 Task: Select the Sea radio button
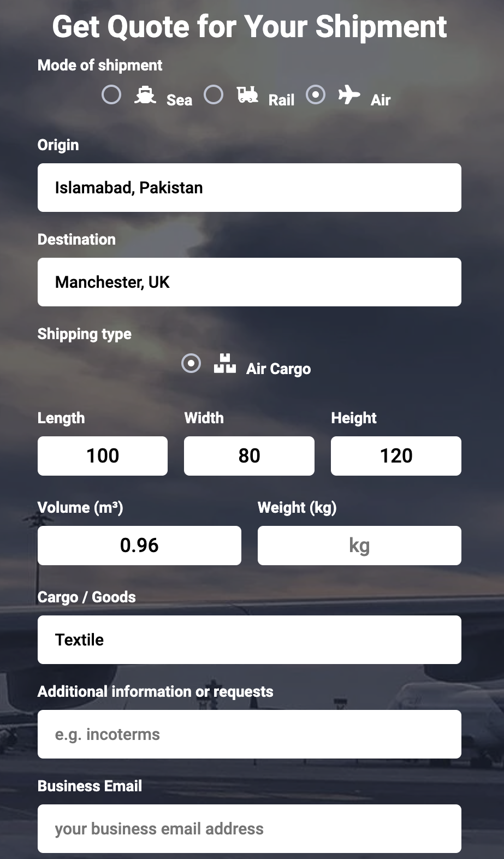click(x=111, y=95)
